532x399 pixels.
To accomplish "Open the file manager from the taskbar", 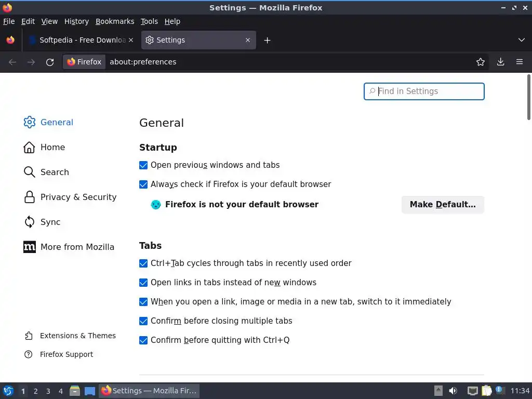I will (75, 391).
